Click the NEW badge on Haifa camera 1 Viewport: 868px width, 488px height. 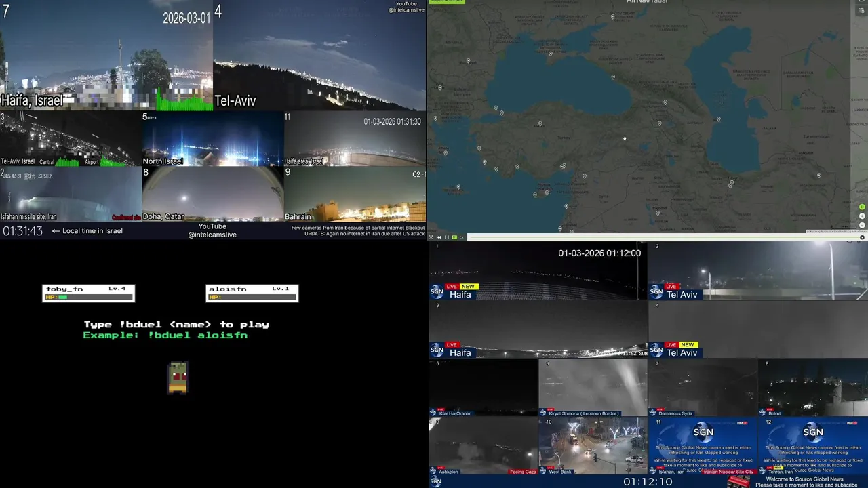point(469,287)
